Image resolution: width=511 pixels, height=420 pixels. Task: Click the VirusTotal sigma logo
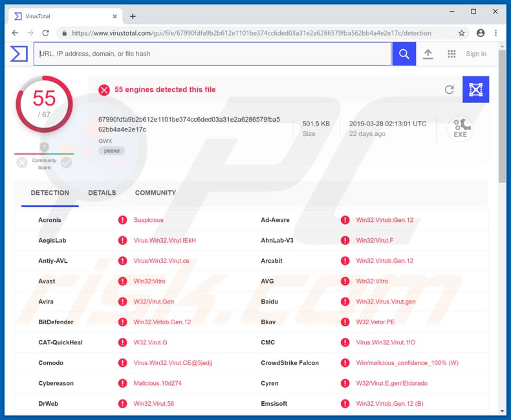click(x=19, y=54)
